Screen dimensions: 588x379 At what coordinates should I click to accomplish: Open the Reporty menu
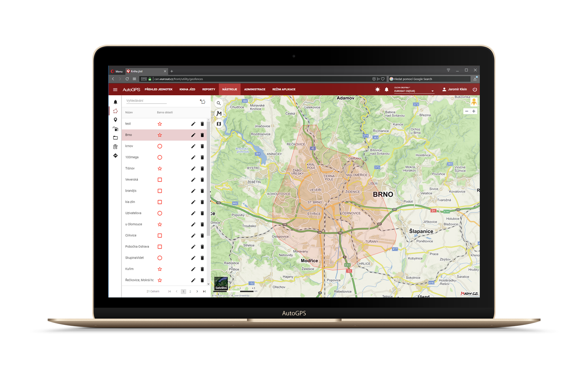(209, 90)
